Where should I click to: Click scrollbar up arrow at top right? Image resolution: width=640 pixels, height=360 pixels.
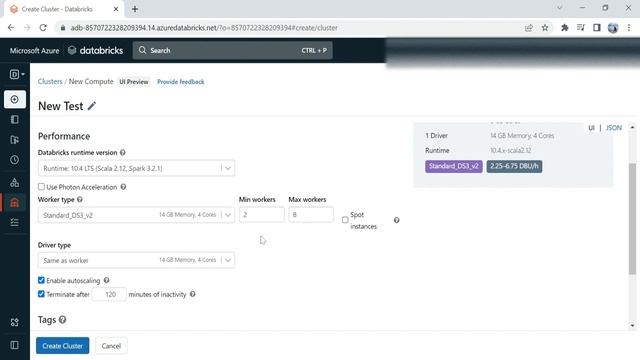point(632,128)
